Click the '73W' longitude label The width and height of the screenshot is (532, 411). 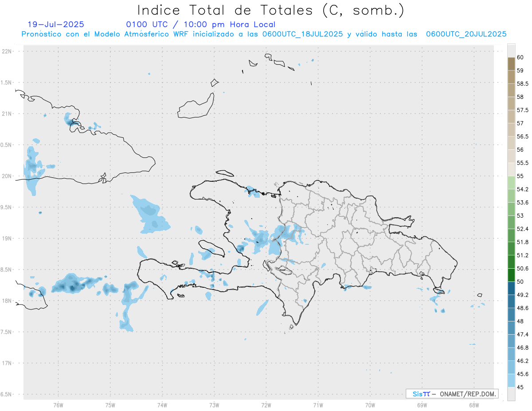coord(214,405)
